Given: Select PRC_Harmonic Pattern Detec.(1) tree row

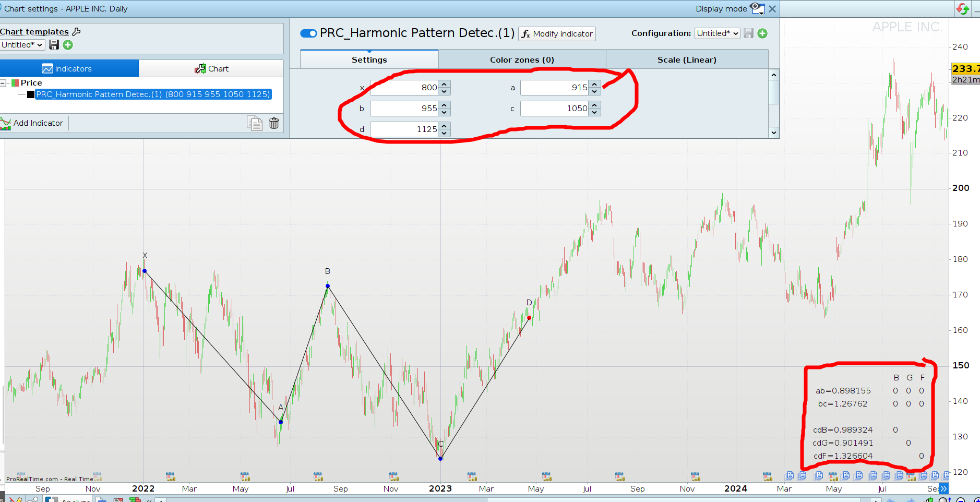Looking at the screenshot, I should 153,94.
